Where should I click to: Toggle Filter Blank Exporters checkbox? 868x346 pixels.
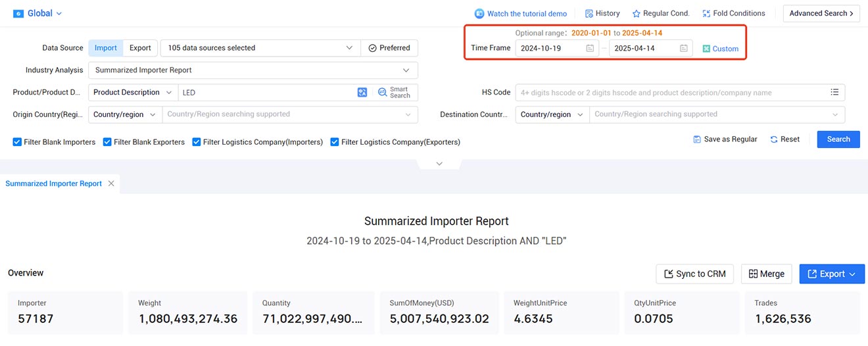pyautogui.click(x=107, y=142)
